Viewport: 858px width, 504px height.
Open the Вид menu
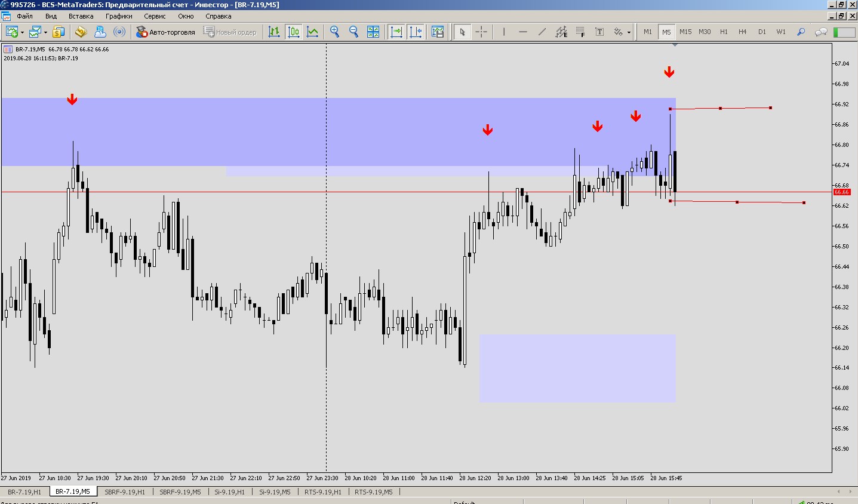(x=51, y=16)
